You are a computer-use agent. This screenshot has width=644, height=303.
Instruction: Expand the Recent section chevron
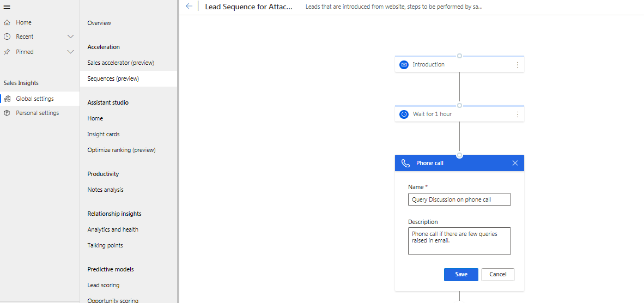coord(70,37)
